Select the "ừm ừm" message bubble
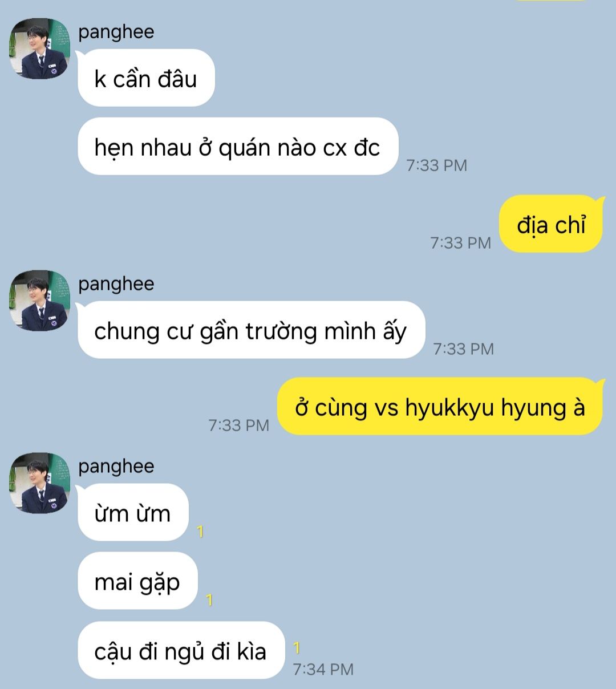This screenshot has width=616, height=689. pos(133,512)
